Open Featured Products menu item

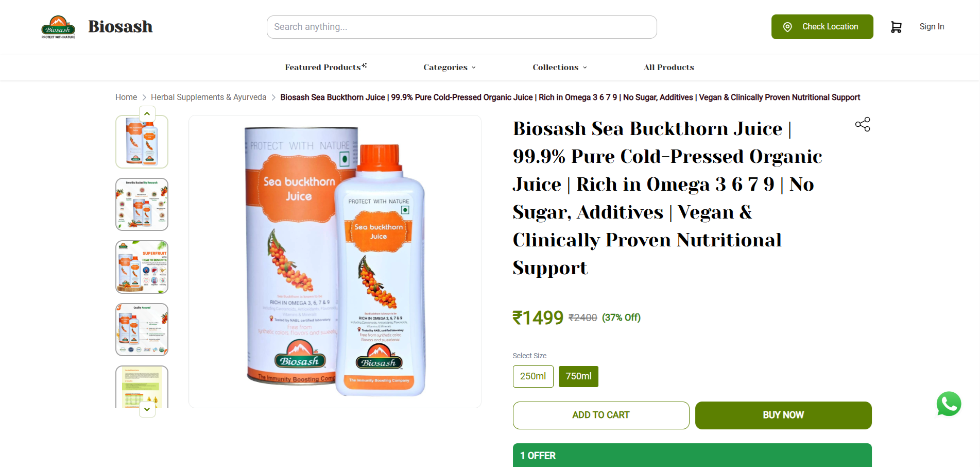coord(326,67)
